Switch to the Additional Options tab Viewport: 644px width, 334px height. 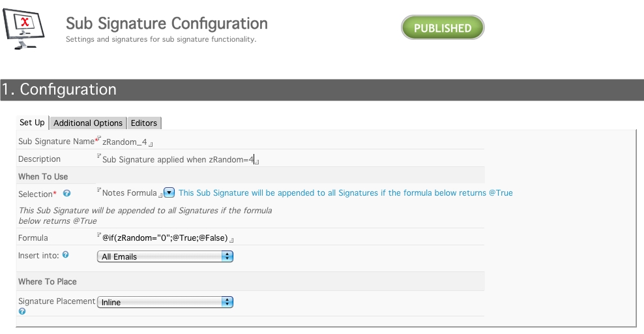point(88,123)
